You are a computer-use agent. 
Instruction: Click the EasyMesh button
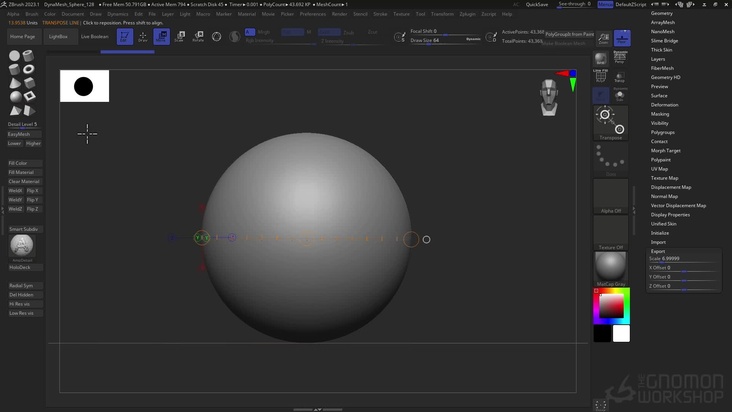click(x=24, y=134)
